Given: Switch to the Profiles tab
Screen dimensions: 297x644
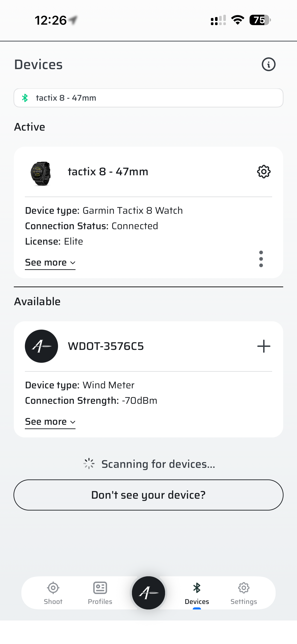Looking at the screenshot, I should click(x=100, y=593).
